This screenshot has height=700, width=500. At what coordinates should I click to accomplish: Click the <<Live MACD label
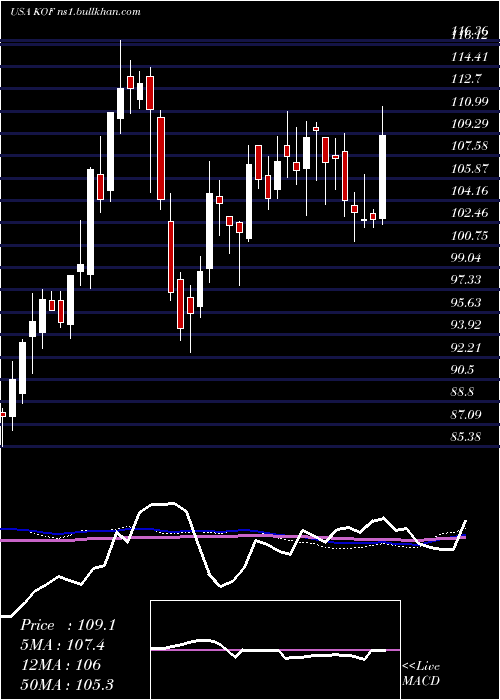click(421, 673)
